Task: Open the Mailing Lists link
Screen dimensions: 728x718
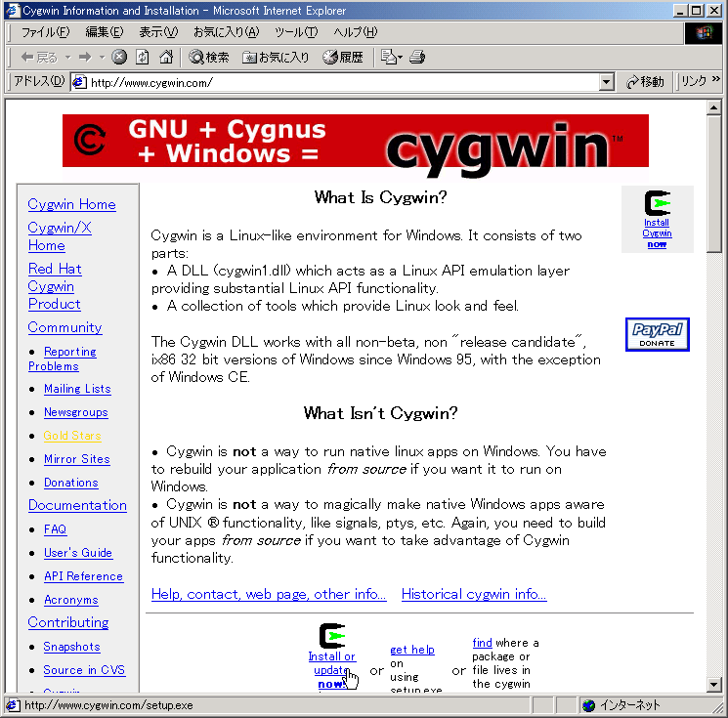Action: (77, 389)
